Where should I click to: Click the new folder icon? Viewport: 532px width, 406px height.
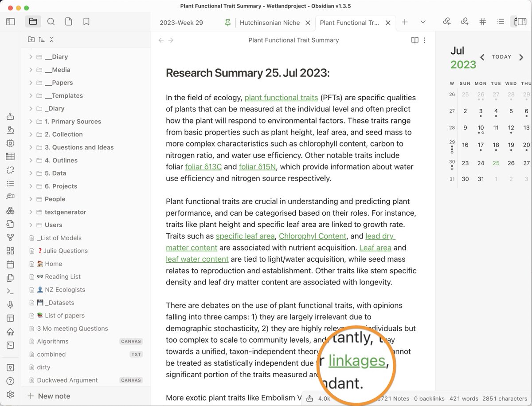(x=31, y=39)
